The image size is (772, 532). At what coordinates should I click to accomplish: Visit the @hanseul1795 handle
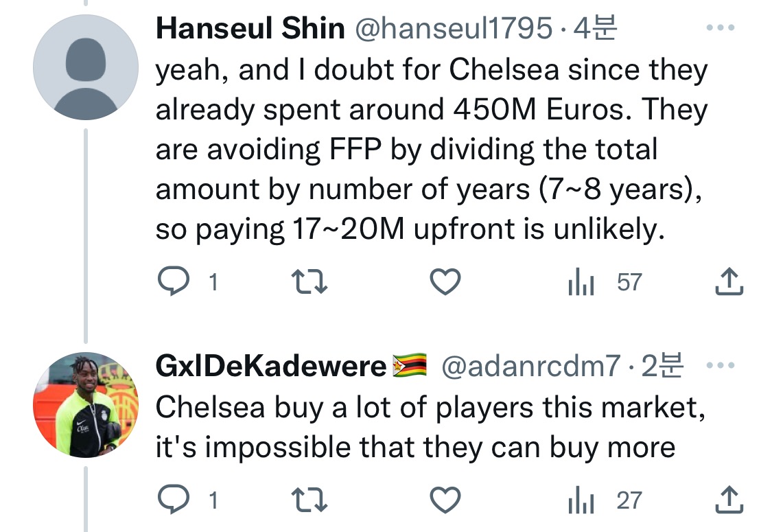click(452, 29)
